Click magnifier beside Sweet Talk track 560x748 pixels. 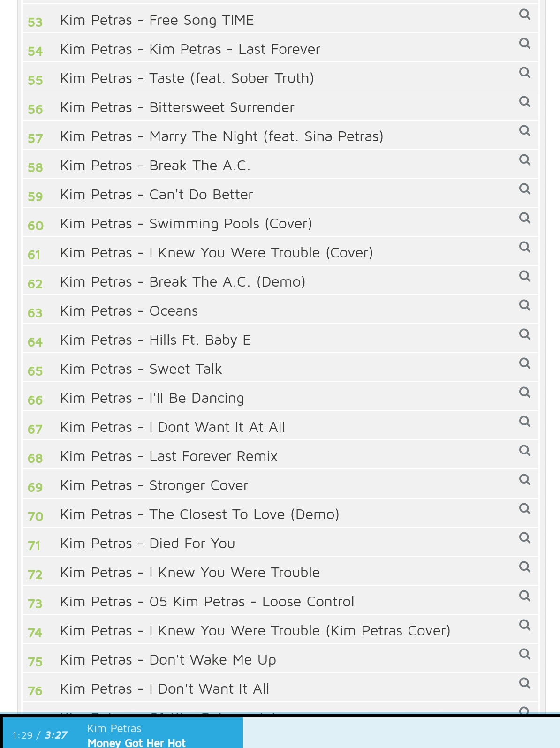525,363
